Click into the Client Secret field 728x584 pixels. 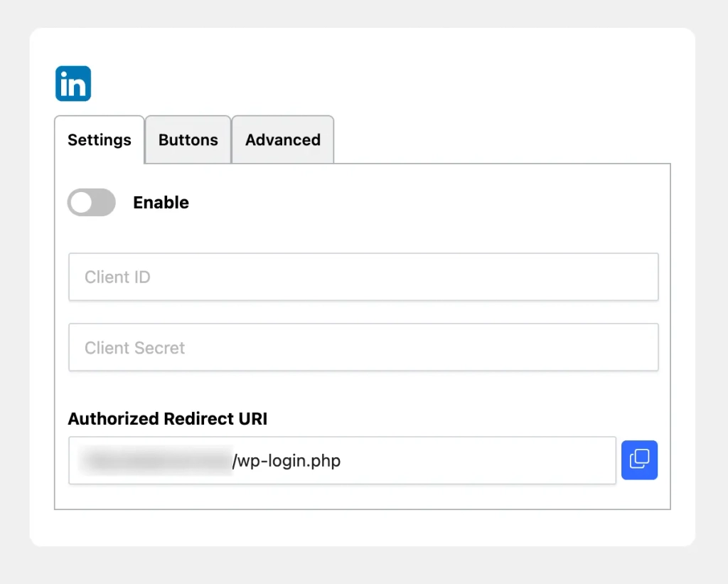tap(363, 347)
